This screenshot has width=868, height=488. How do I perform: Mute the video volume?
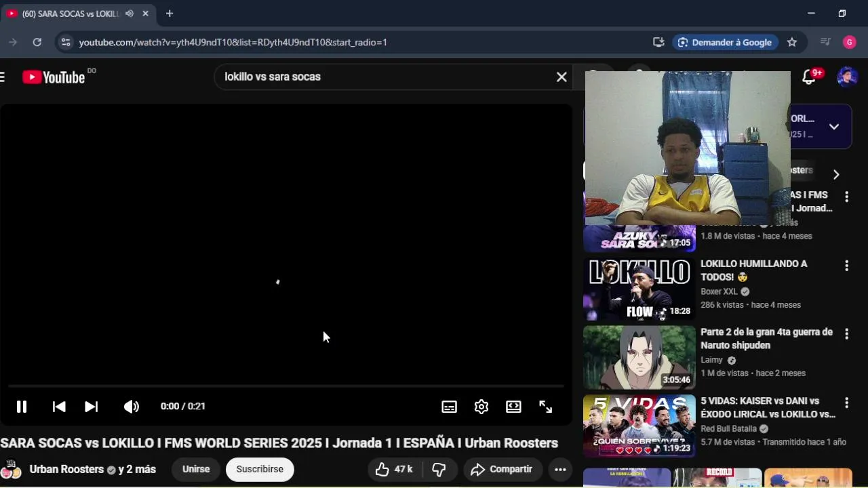[x=131, y=407]
